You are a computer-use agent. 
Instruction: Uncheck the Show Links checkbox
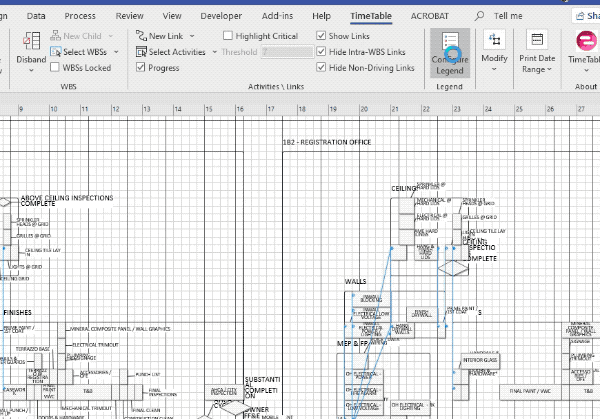[x=321, y=36]
